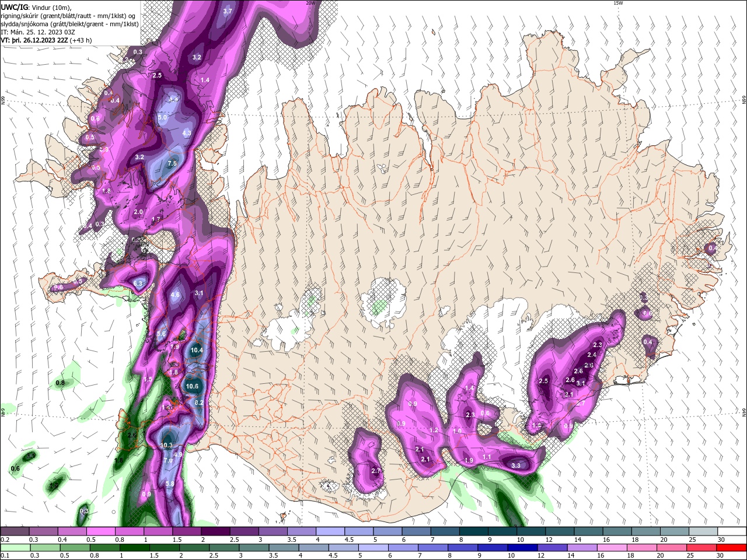Click the 15W longitude label
Image resolution: width=747 pixels, height=560 pixels.
click(x=618, y=3)
